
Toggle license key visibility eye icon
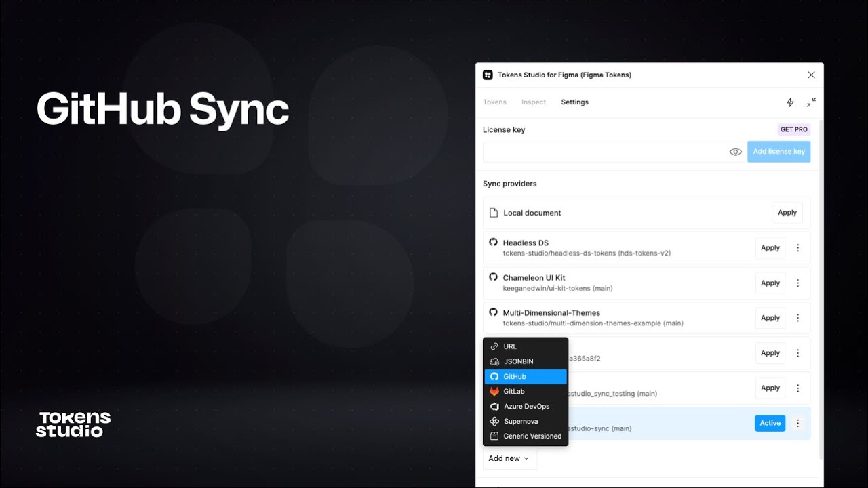(736, 152)
